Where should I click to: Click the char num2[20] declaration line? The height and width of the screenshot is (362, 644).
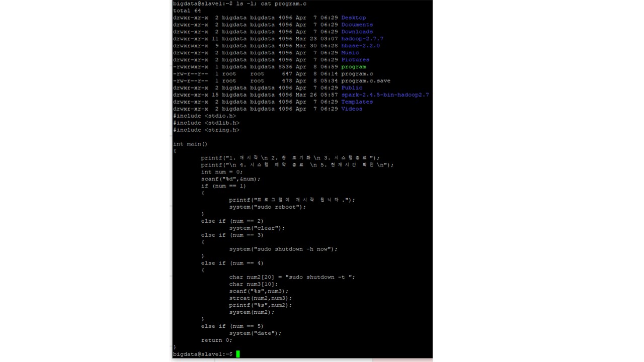[x=292, y=278]
